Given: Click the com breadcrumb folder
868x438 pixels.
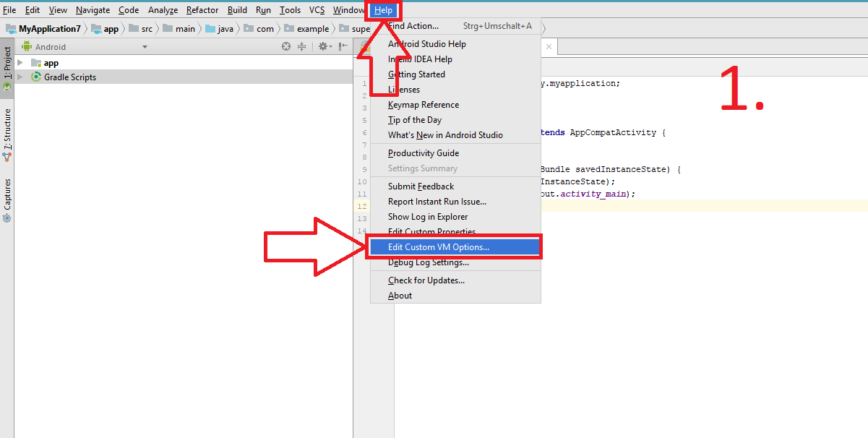Looking at the screenshot, I should (259, 29).
